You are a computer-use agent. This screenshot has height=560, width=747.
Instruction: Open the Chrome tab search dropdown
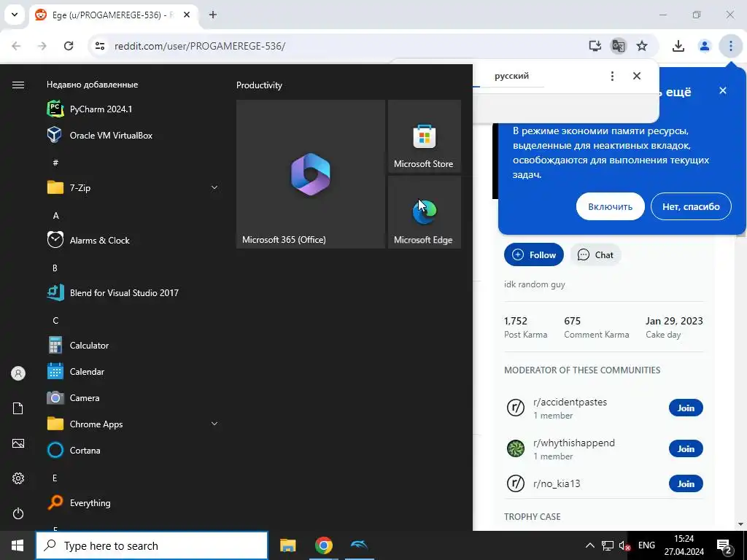(15, 15)
